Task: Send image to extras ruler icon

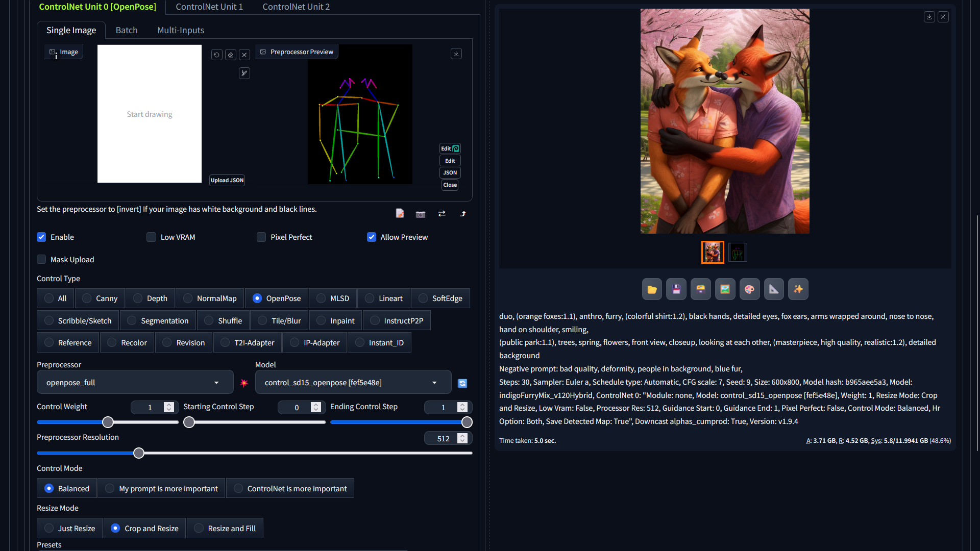Action: (x=774, y=289)
